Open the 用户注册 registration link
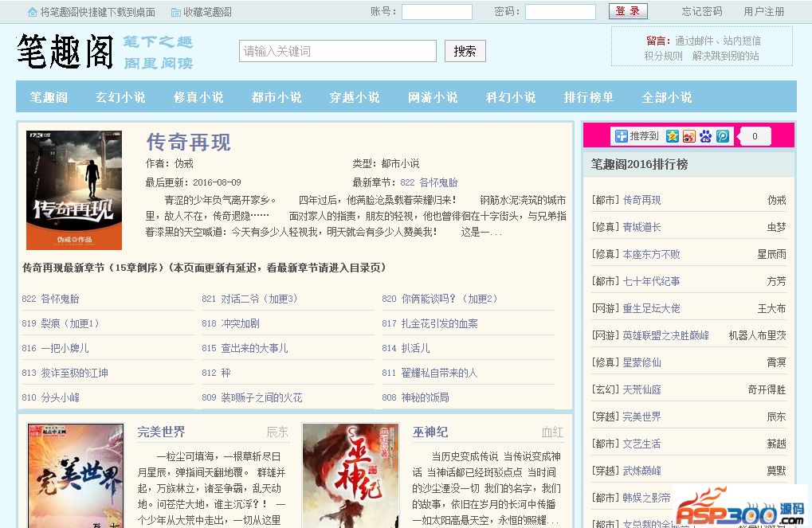Image resolution: width=812 pixels, height=528 pixels. coord(763,12)
